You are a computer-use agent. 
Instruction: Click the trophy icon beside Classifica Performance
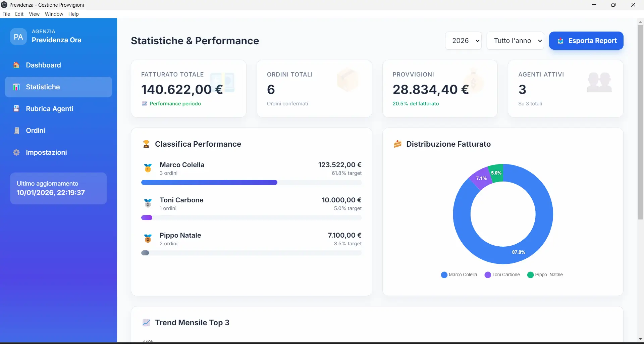(146, 144)
